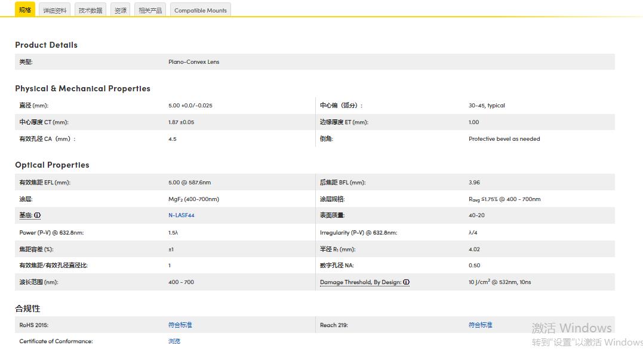Click the RoHS 2015 符合标准 link
Viewport: 643px width, 364px height.
tap(180, 325)
